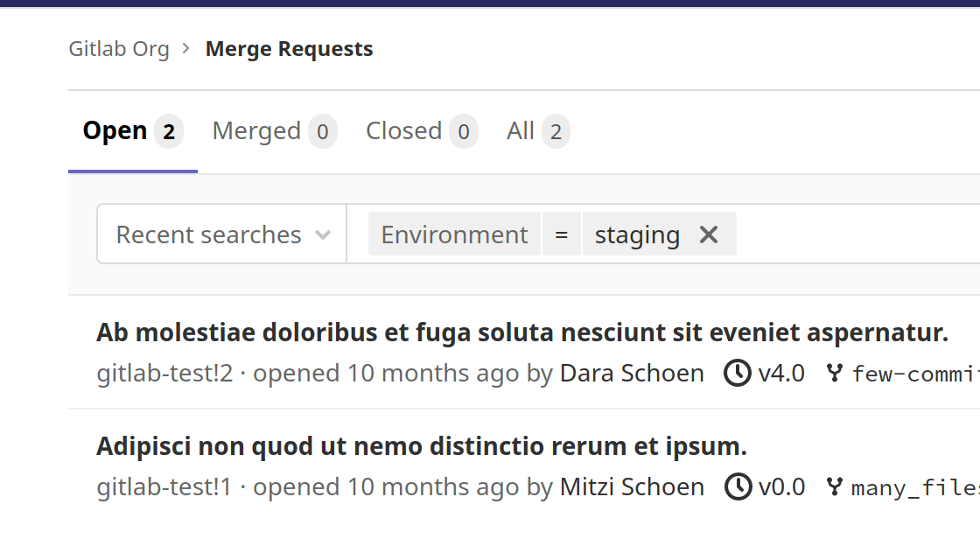980x560 pixels.
Task: Open the Gitlab Org breadcrumb link
Action: coord(119,48)
